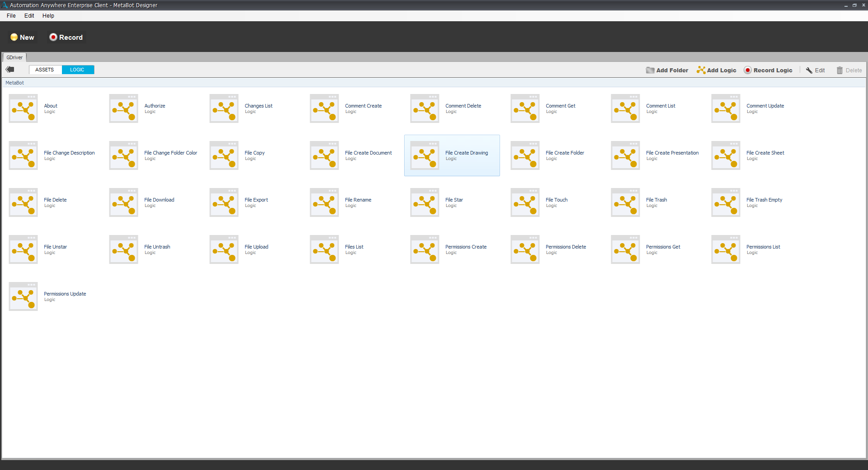This screenshot has height=470, width=868.
Task: Open the File menu
Action: (11, 16)
